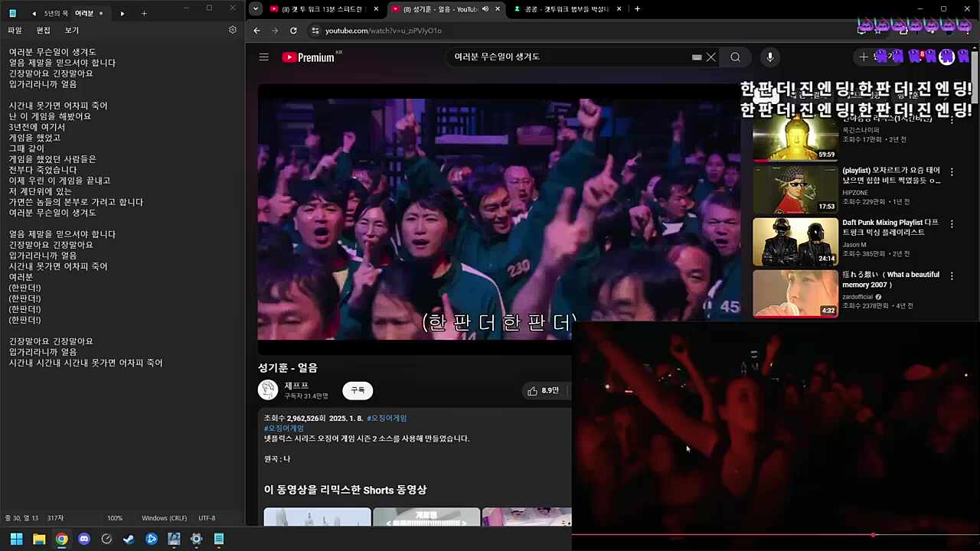Open Discord from taskbar
The image size is (980, 551).
pos(84,539)
